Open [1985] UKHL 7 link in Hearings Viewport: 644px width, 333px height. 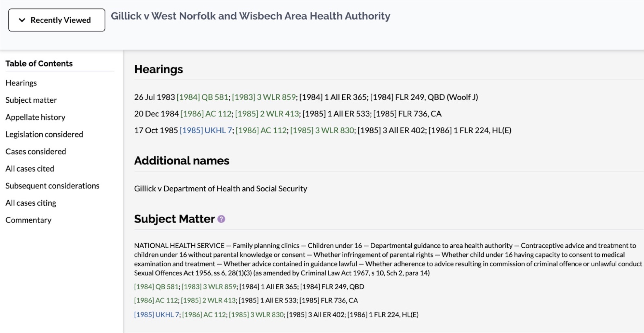pyautogui.click(x=206, y=130)
